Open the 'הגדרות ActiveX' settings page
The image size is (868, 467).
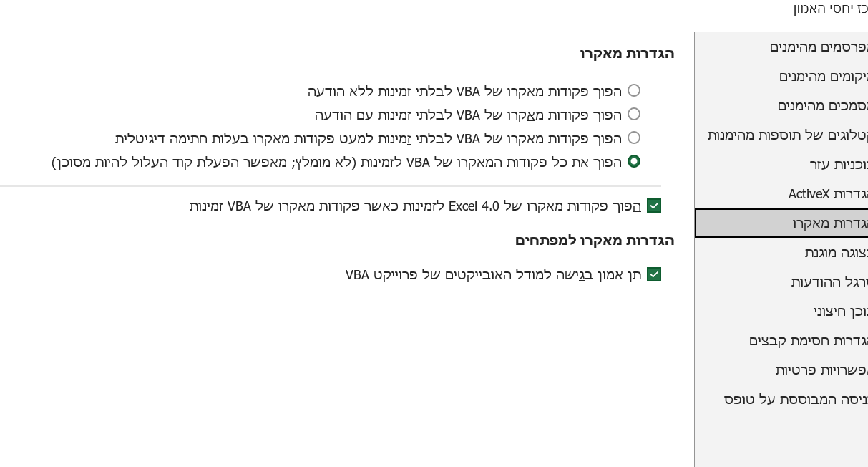point(828,193)
